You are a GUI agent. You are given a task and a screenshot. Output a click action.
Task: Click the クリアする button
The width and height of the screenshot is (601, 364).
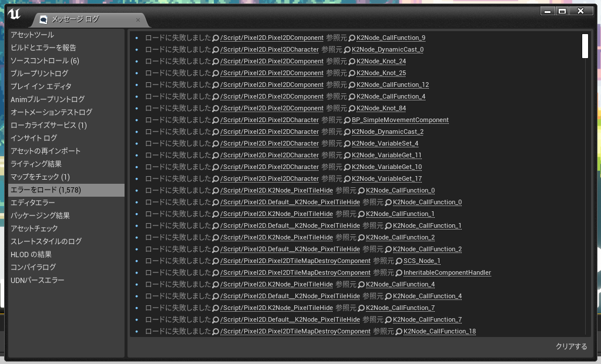[x=571, y=346]
